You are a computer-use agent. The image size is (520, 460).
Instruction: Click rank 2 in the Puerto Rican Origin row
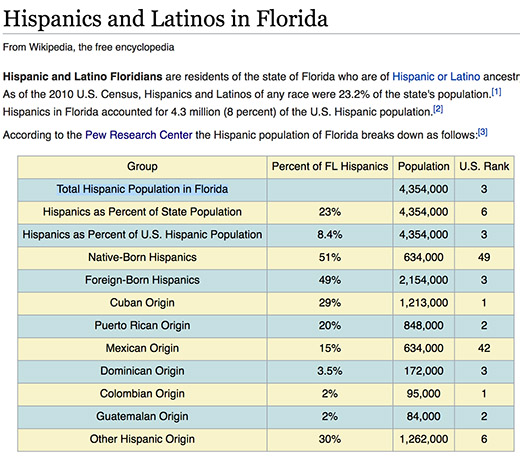tap(484, 325)
